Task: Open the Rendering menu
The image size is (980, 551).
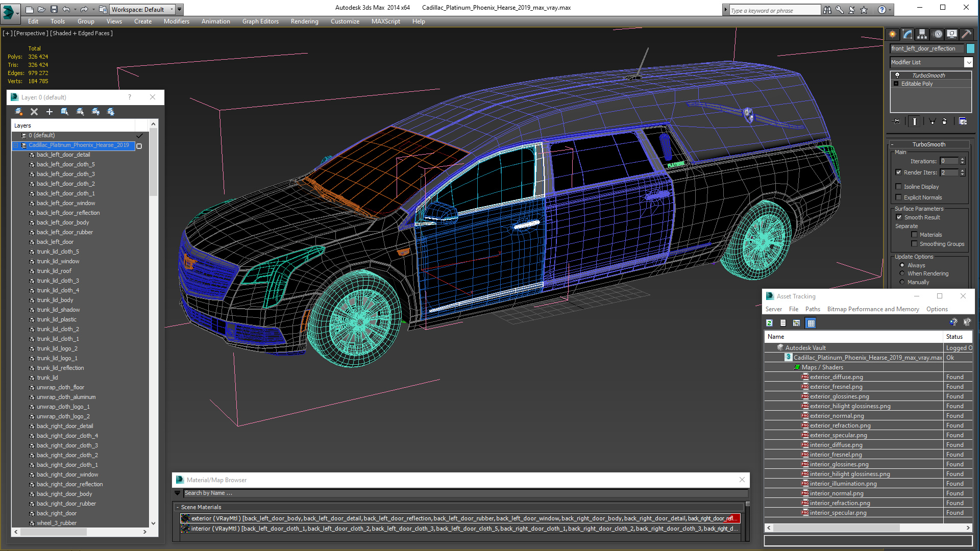Action: [305, 21]
